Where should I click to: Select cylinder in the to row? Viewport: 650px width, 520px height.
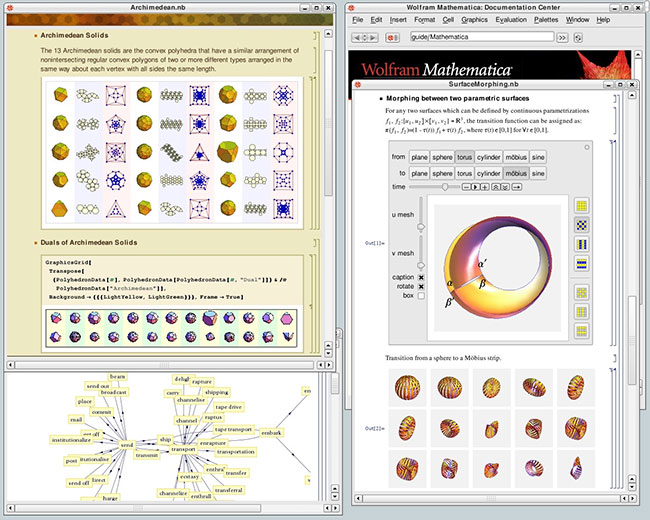pyautogui.click(x=489, y=173)
